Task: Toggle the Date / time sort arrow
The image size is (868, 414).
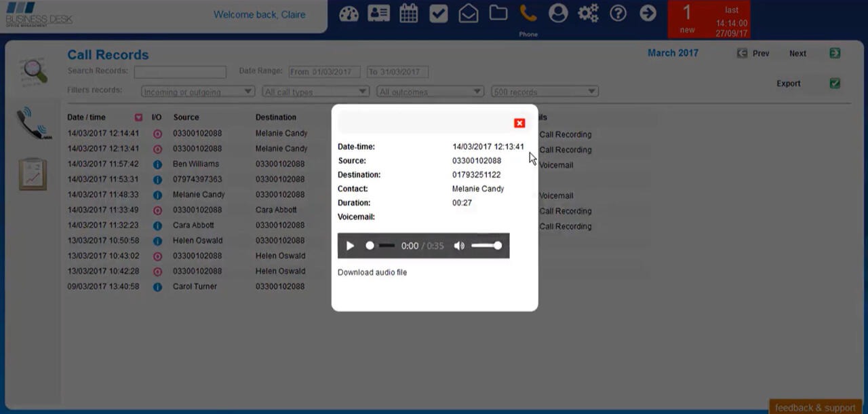Action: pyautogui.click(x=138, y=117)
